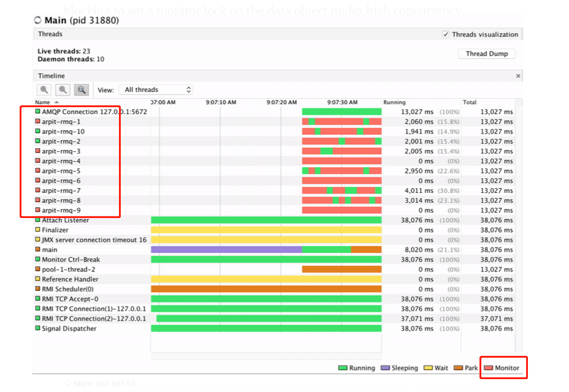Click the icon beside Monitor Ctrl-Break
This screenshot has height=392, width=569.
pyautogui.click(x=37, y=259)
